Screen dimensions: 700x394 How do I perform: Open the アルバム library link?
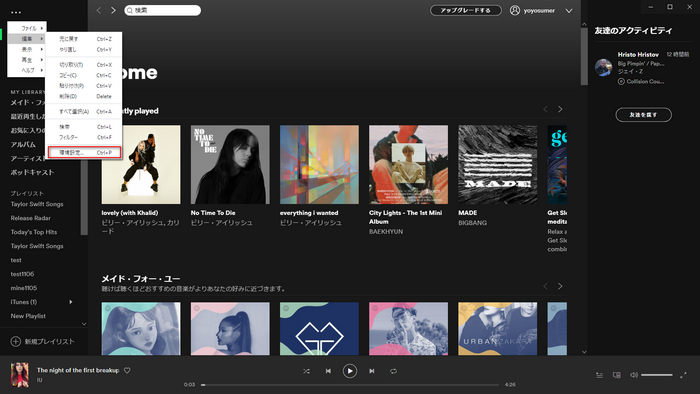pyautogui.click(x=23, y=145)
